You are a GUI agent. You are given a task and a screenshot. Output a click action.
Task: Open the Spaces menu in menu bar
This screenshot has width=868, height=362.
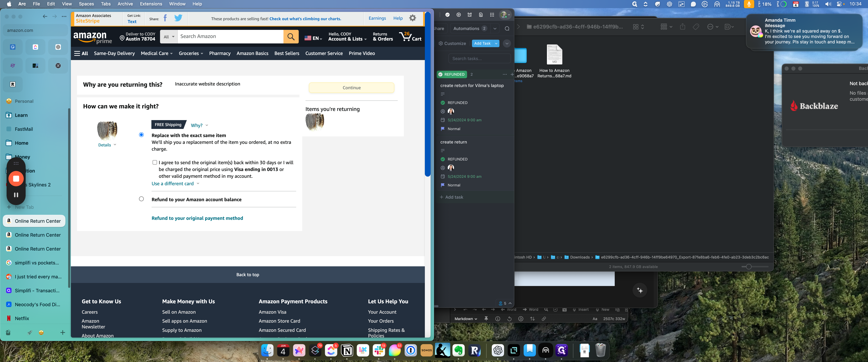(86, 4)
